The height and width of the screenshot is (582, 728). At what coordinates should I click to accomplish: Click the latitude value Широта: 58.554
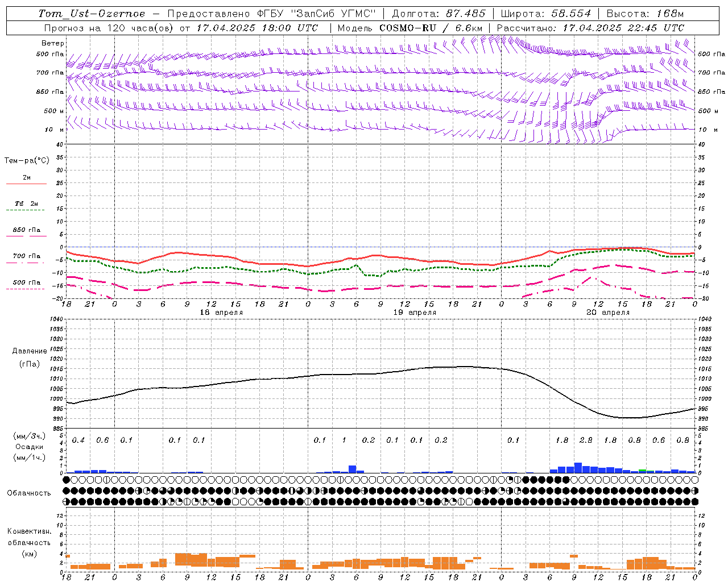(x=546, y=14)
